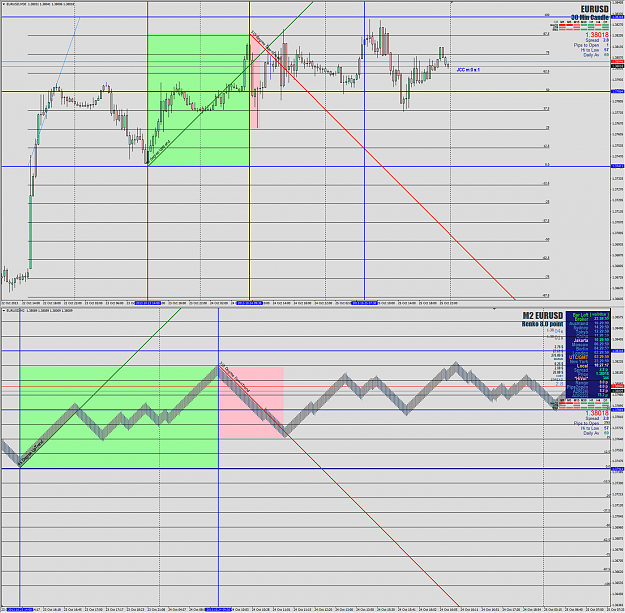Select the green rectangle on the Renko chart
Screen dimensions: 625x613
[119, 417]
